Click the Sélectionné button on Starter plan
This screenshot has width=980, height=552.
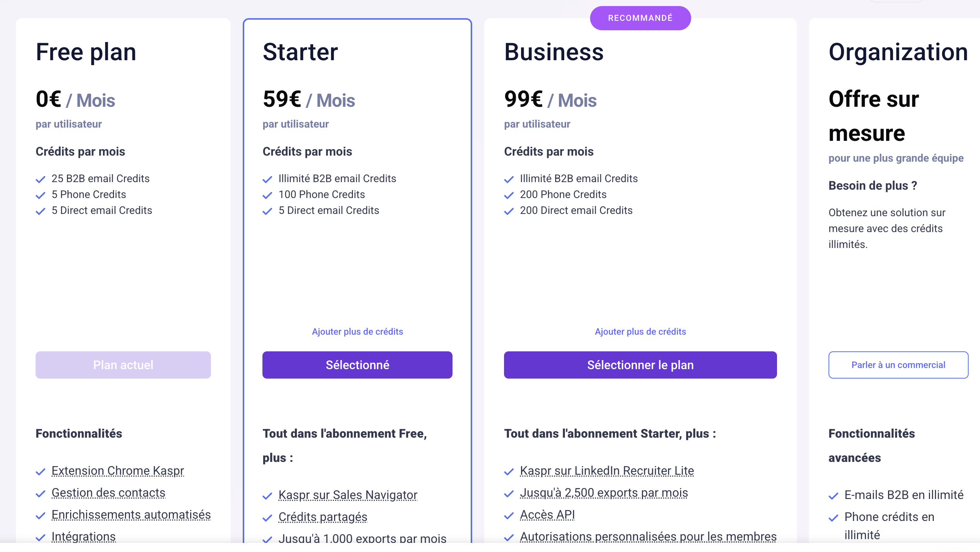[x=357, y=365]
